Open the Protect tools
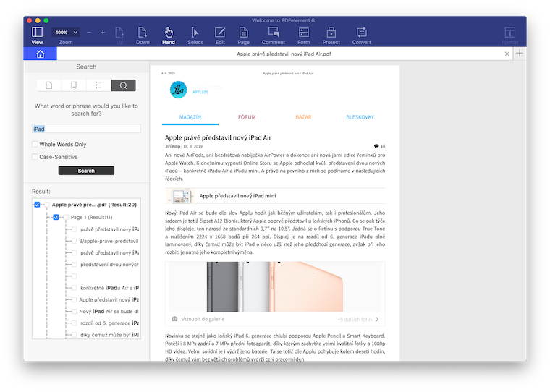Image resolution: width=550 pixels, height=392 pixels. coord(331,35)
